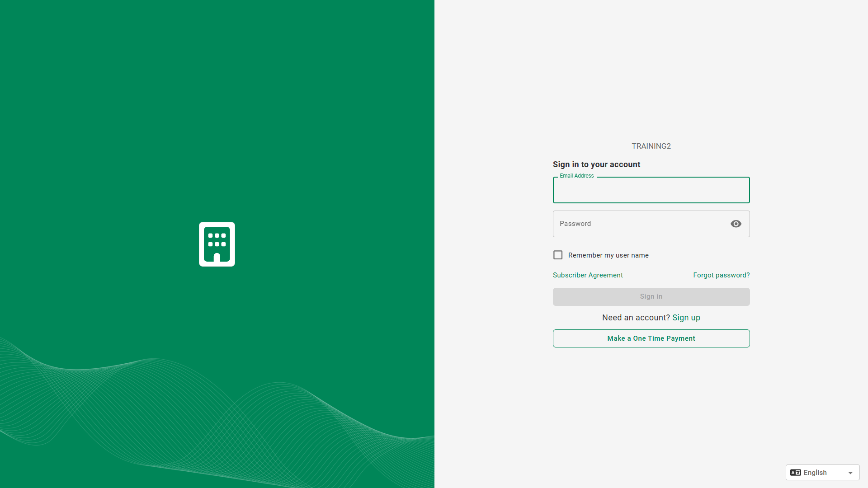Click the Sign in button
Screen dimensions: 868x488
click(x=651, y=297)
